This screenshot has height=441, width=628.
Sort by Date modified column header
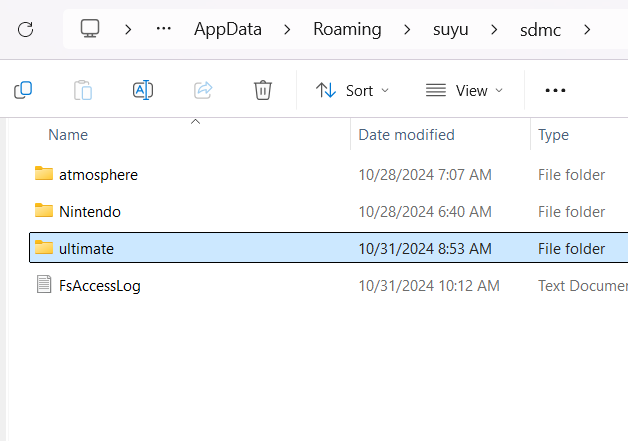(406, 135)
